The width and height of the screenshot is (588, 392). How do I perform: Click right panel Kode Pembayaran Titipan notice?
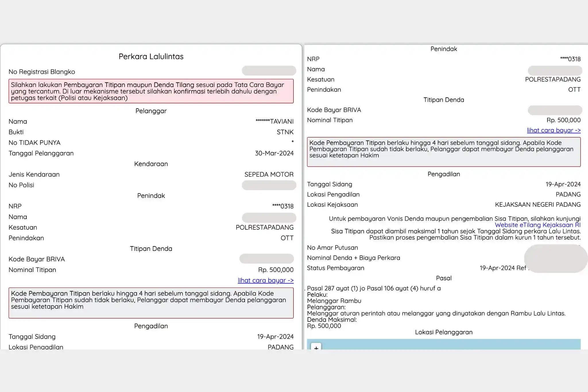pyautogui.click(x=444, y=152)
